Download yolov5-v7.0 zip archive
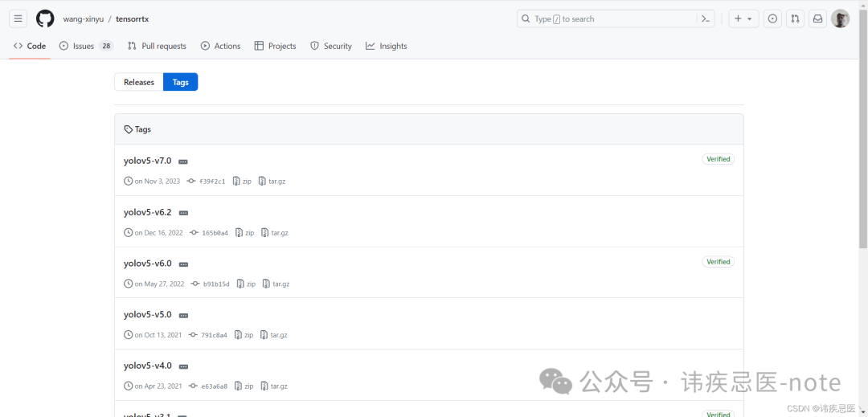 (x=243, y=182)
